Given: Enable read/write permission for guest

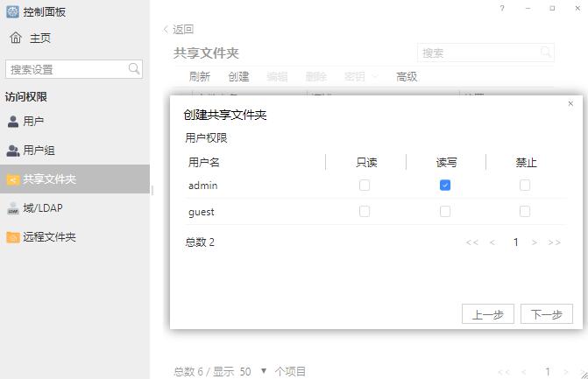Looking at the screenshot, I should point(445,212).
